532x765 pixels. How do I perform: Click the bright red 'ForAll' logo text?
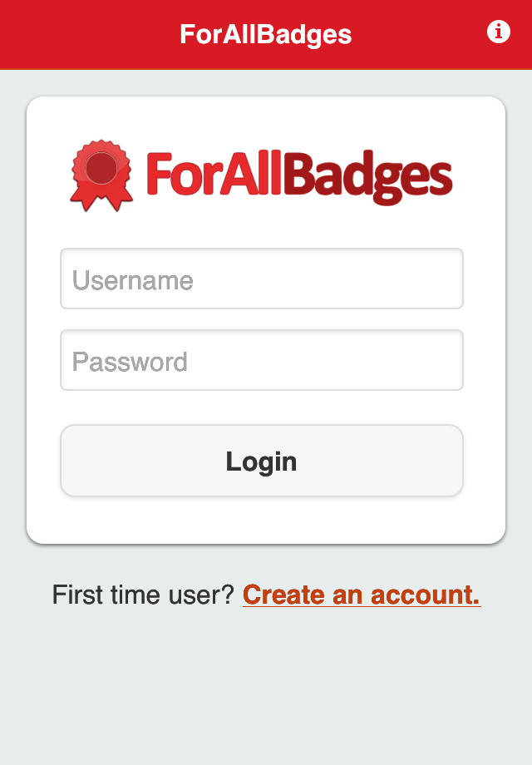coord(214,175)
